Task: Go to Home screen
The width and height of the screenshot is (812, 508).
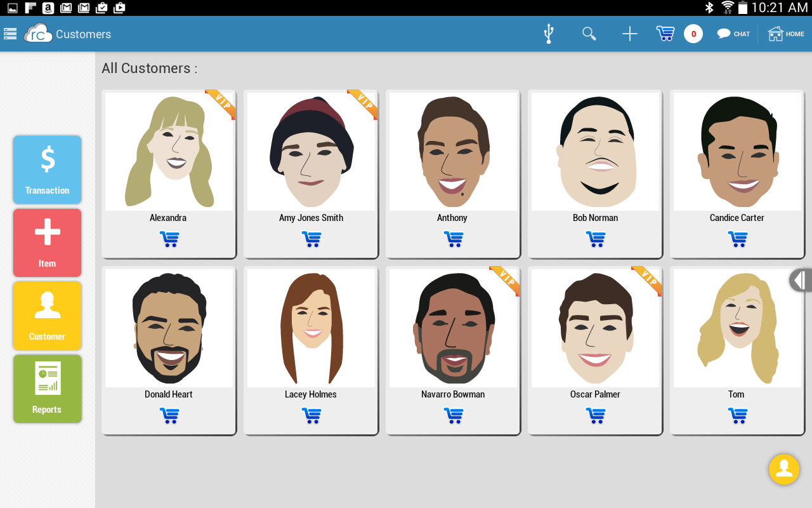Action: pos(786,34)
